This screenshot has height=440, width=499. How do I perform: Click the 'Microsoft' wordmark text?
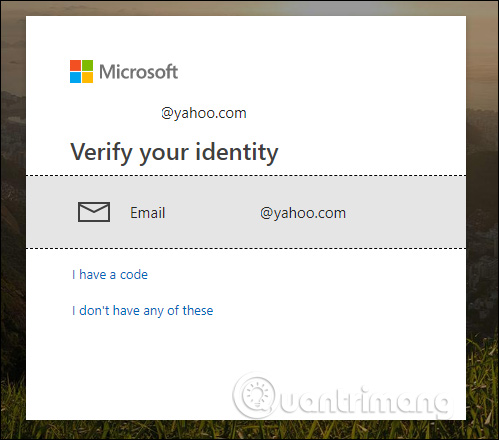pyautogui.click(x=139, y=72)
